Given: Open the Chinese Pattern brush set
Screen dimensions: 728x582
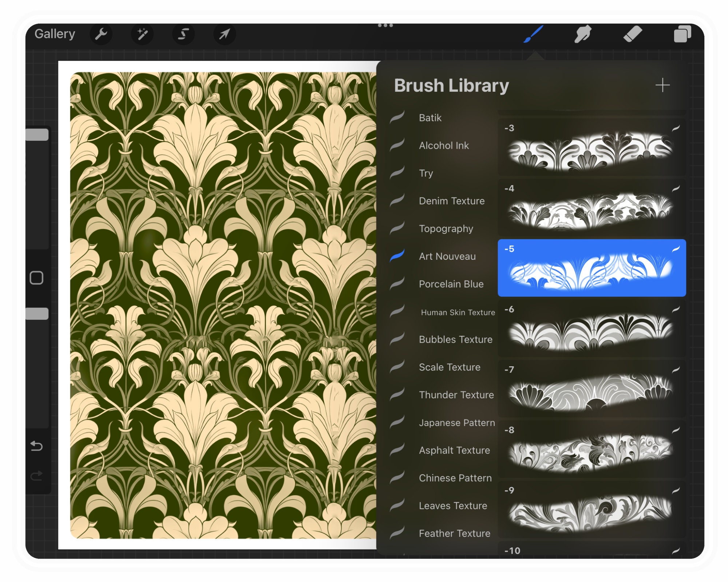Looking at the screenshot, I should point(443,478).
